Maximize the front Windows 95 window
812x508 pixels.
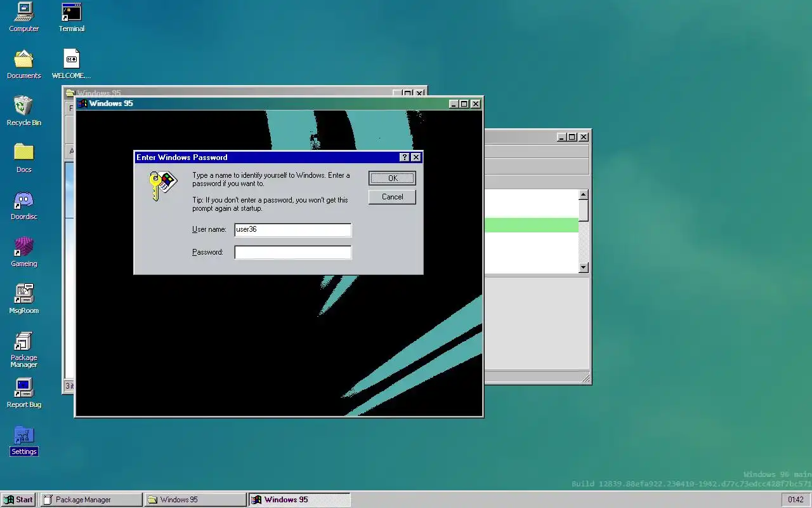point(464,104)
